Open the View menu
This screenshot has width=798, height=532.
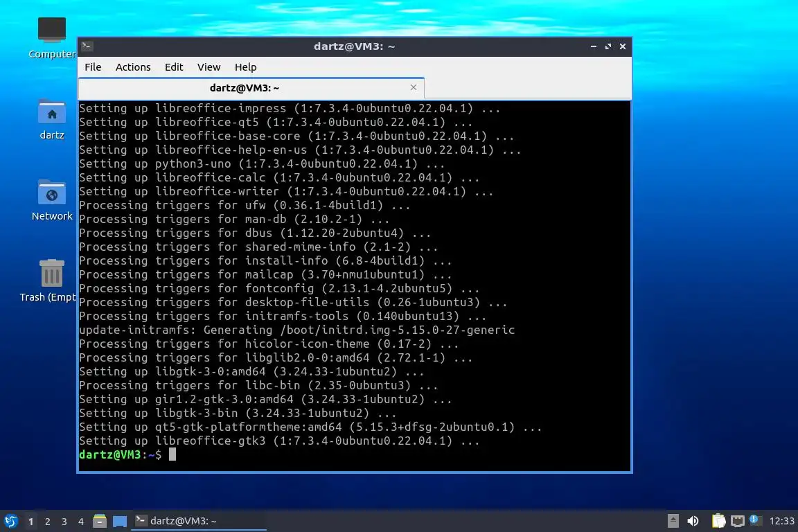click(x=209, y=67)
